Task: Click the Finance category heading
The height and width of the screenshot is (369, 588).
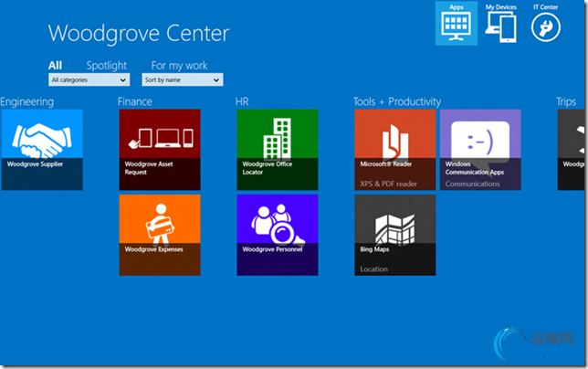Action: pyautogui.click(x=135, y=101)
